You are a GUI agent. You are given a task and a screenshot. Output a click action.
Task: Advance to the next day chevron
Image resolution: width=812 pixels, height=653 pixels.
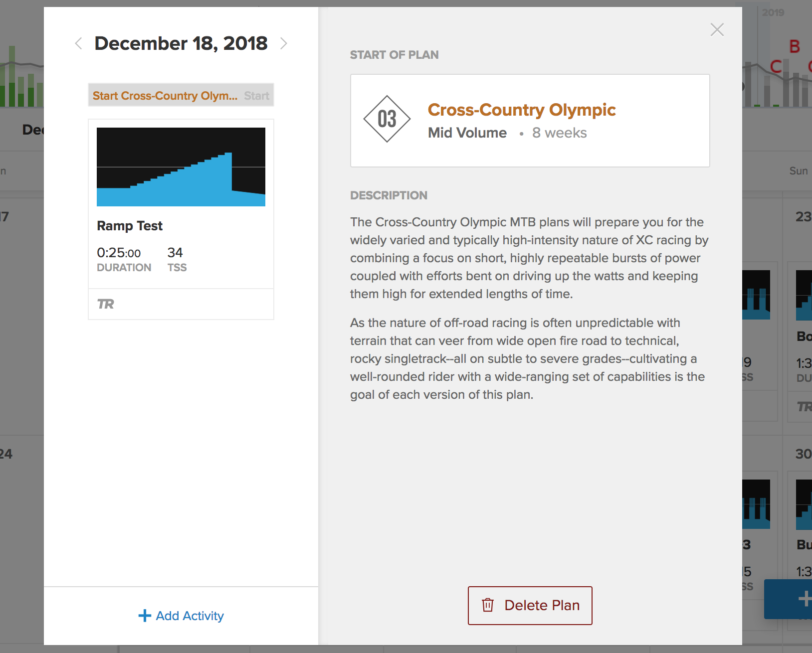[x=284, y=44]
